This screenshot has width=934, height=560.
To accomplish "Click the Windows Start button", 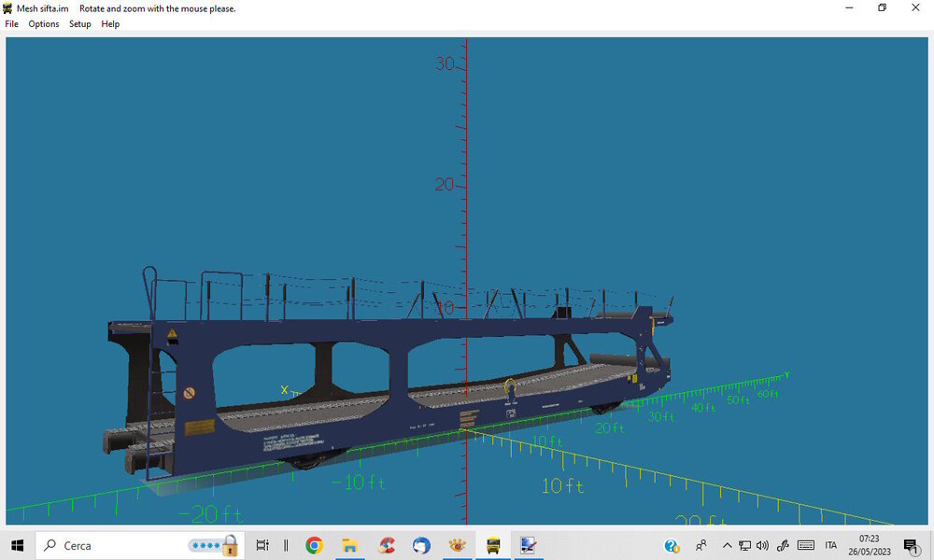I will click(17, 545).
